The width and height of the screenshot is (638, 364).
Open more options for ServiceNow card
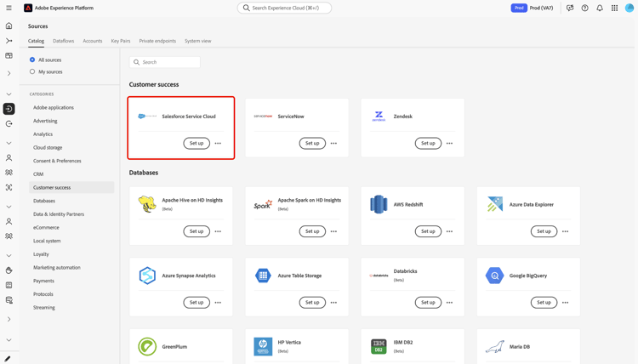click(333, 143)
